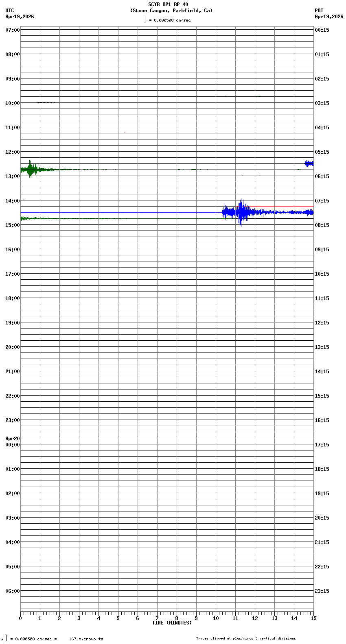
Task: Click the 11 tick on the minutes axis
Action: pyautogui.click(x=235, y=618)
